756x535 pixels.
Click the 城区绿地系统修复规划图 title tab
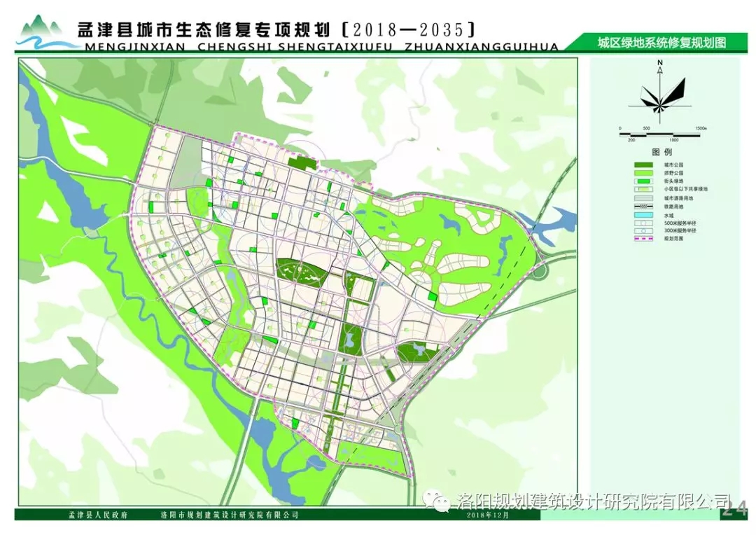coord(661,43)
